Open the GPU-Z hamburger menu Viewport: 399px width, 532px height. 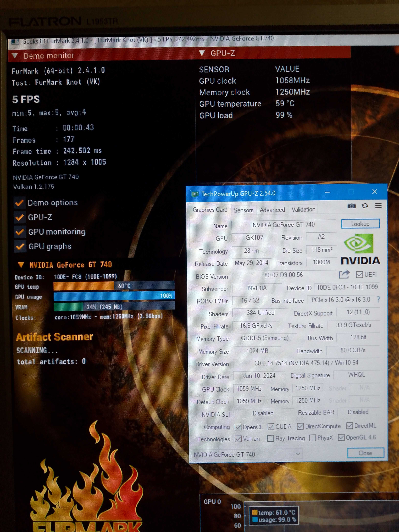pos(378,205)
